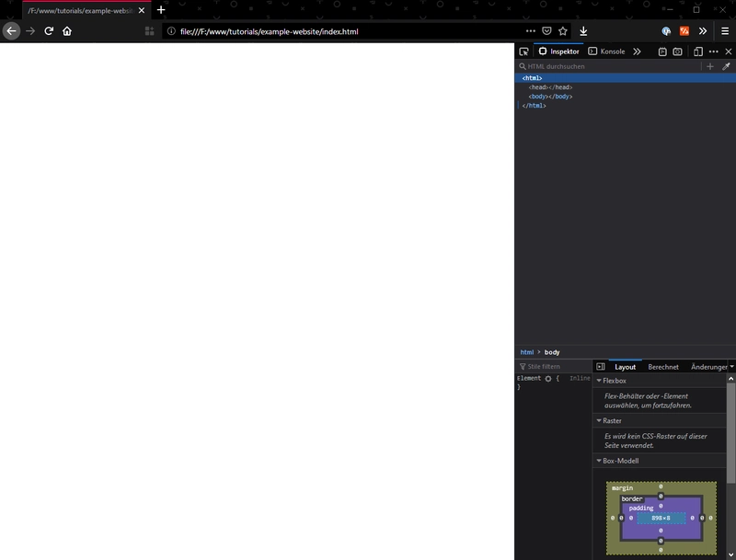
Task: Show more DevTools tabs via chevron
Action: (x=637, y=51)
